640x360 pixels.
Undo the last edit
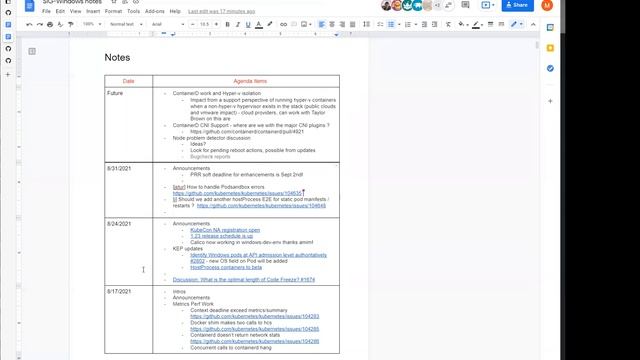point(29,24)
